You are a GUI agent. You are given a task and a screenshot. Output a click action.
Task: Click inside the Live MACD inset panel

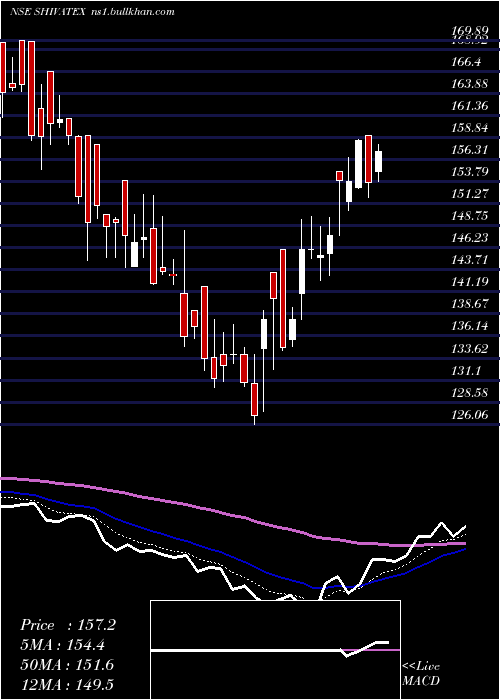coord(275,650)
